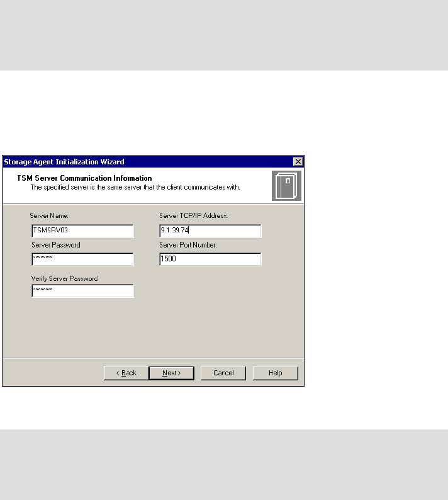Click the Server Name label
Viewport: 448px width, 500px height.
click(49, 215)
